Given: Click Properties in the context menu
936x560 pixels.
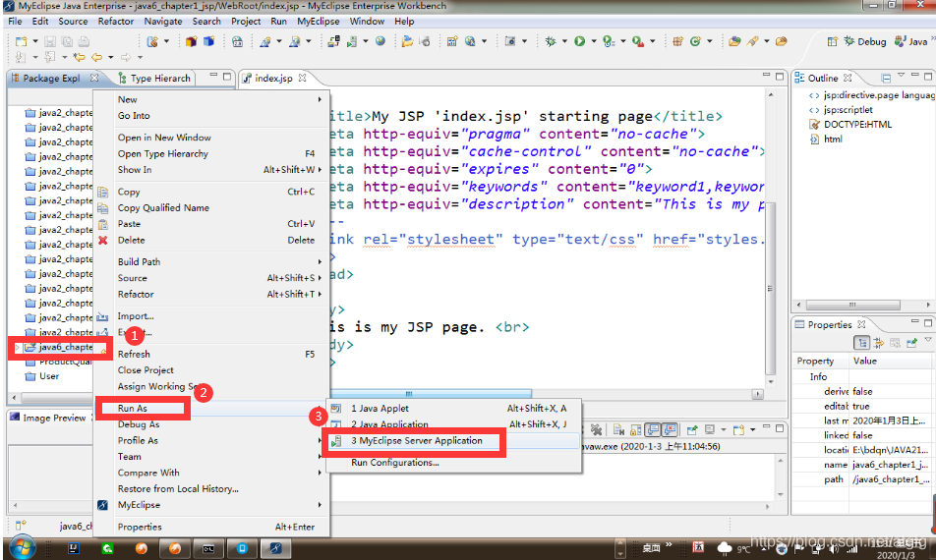Looking at the screenshot, I should coord(140,527).
